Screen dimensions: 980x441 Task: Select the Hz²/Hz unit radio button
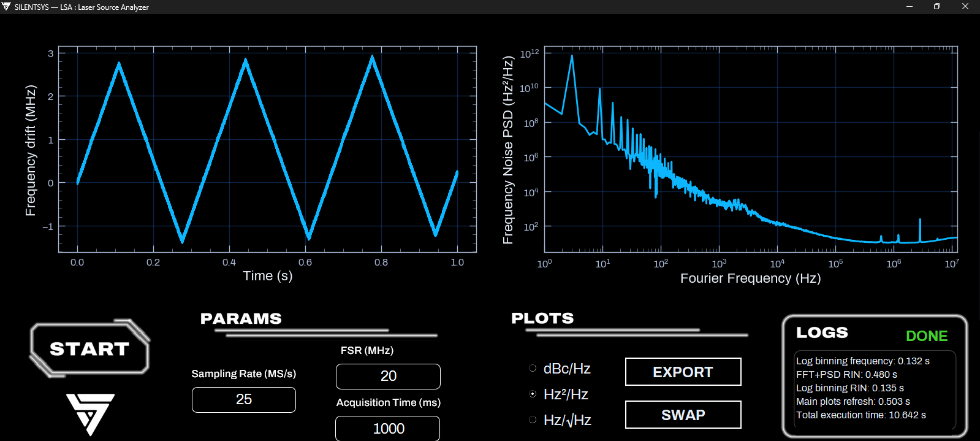(x=533, y=394)
